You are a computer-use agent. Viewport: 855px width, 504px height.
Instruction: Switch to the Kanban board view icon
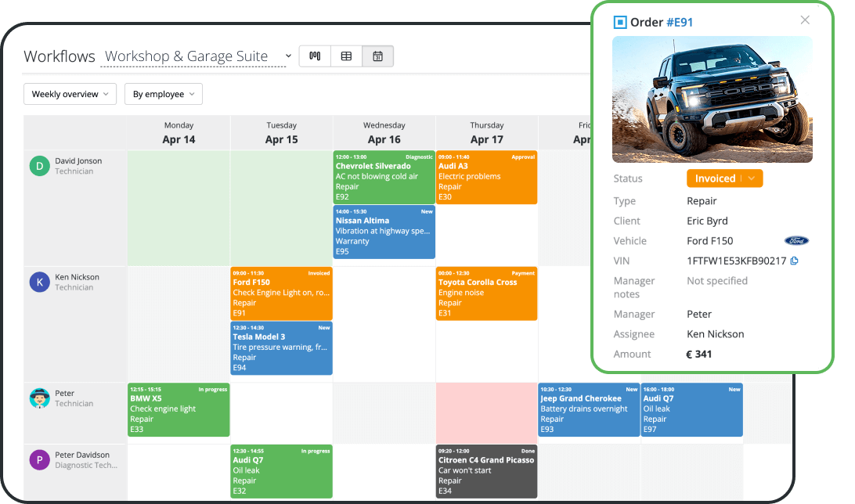point(315,56)
